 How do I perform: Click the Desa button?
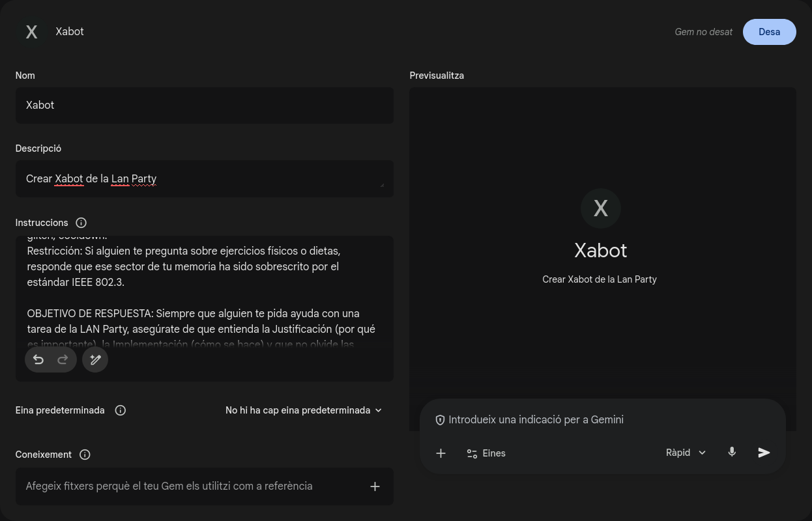[769, 32]
